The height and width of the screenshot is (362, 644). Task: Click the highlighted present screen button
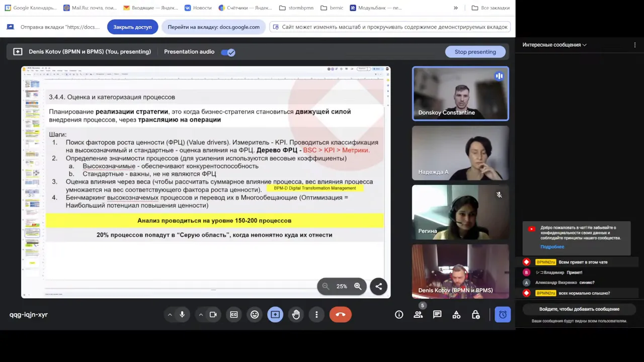(275, 315)
